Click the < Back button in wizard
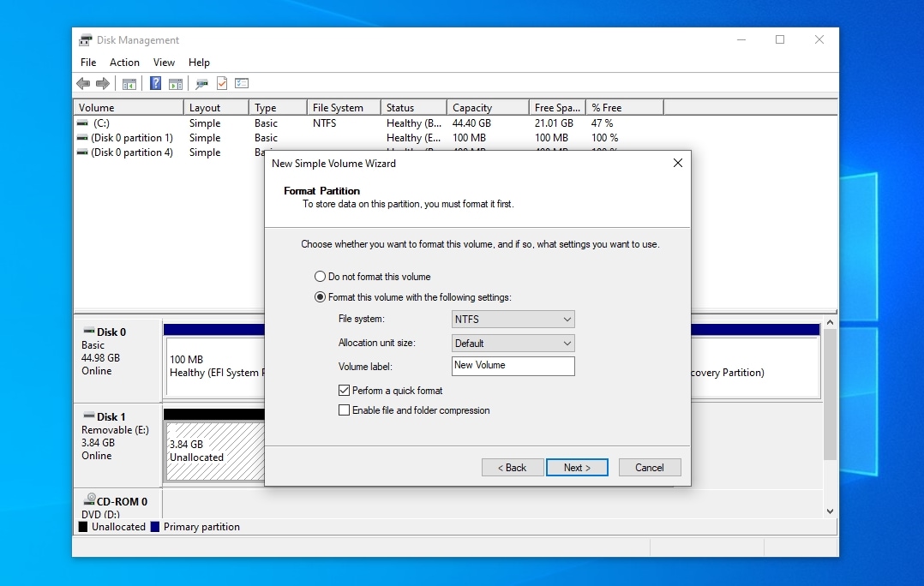The image size is (924, 586). click(x=512, y=468)
